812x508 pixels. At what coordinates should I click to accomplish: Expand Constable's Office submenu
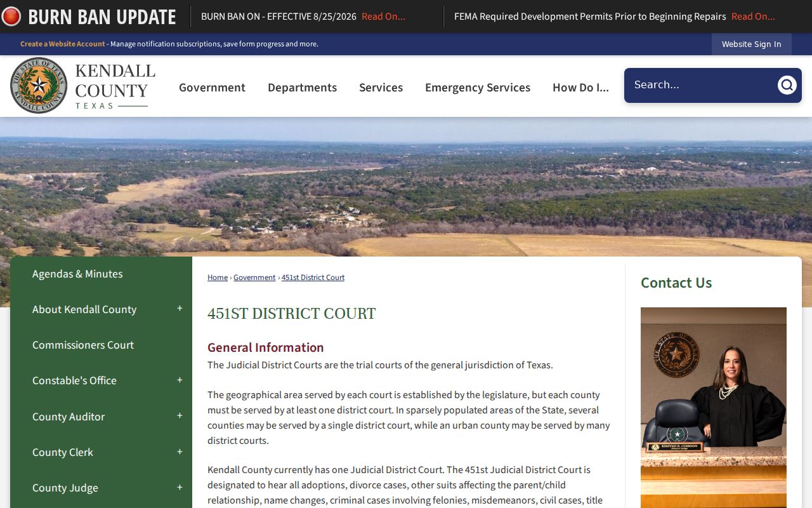[180, 380]
